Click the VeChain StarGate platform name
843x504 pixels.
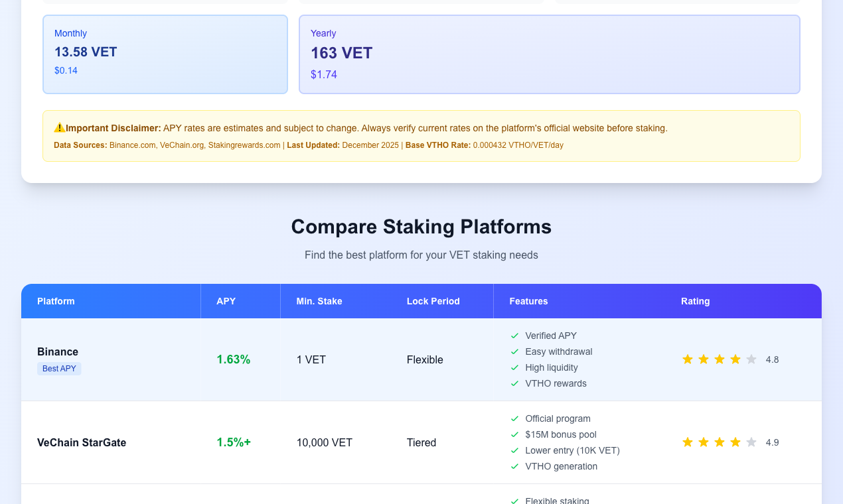(x=82, y=442)
